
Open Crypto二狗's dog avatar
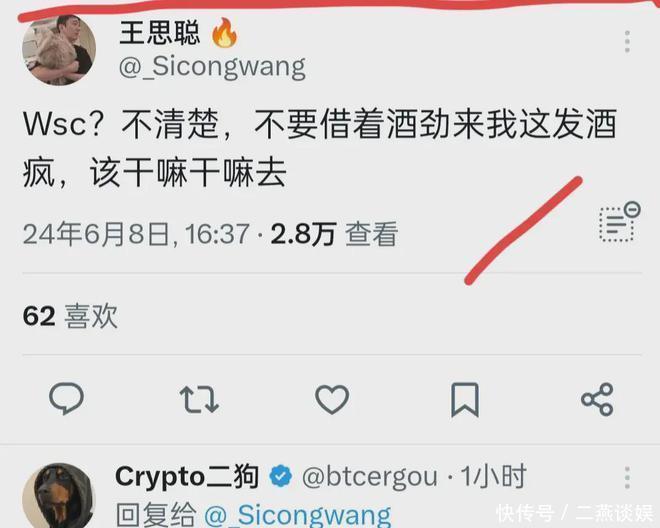59,496
